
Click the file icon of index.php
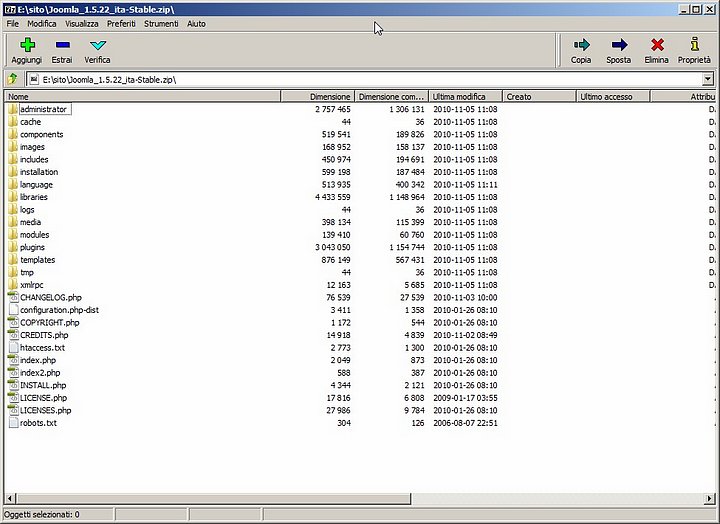tap(13, 360)
